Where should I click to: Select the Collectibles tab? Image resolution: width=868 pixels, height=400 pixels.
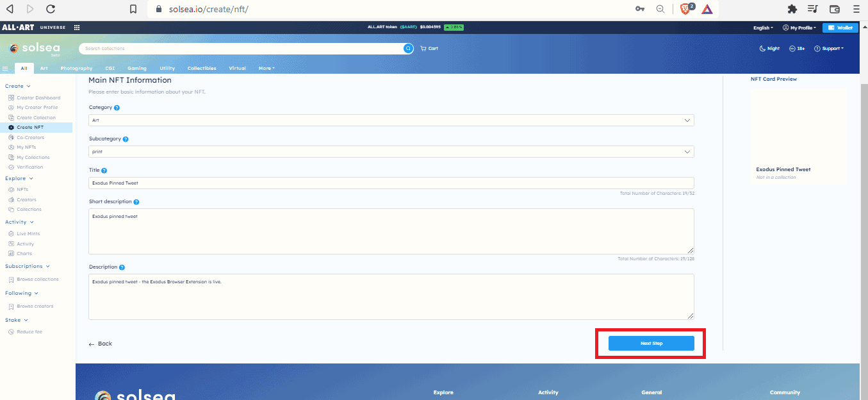pyautogui.click(x=202, y=69)
